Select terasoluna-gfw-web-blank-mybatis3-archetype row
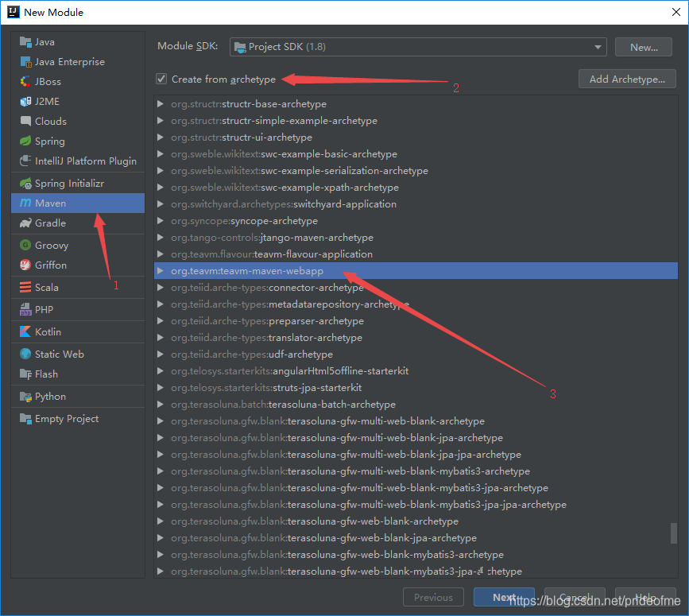This screenshot has height=616, width=689. point(416,555)
